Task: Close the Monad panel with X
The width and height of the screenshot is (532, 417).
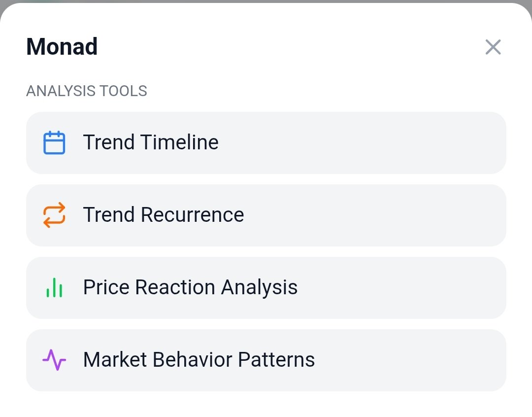Action: (493, 47)
